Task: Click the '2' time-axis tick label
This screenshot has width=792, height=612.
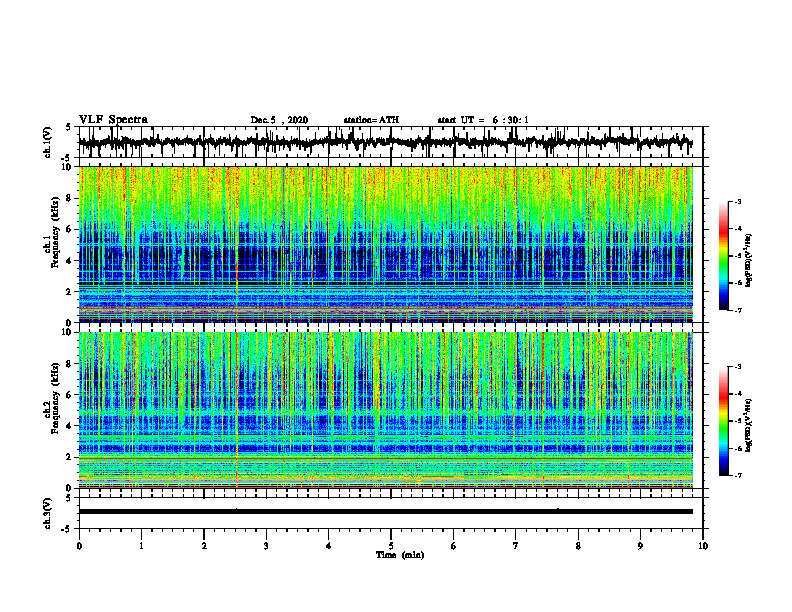Action: (204, 546)
